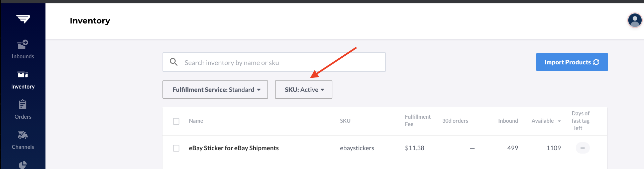Image resolution: width=644 pixels, height=169 pixels.
Task: Click the SKU column header
Action: (x=345, y=121)
